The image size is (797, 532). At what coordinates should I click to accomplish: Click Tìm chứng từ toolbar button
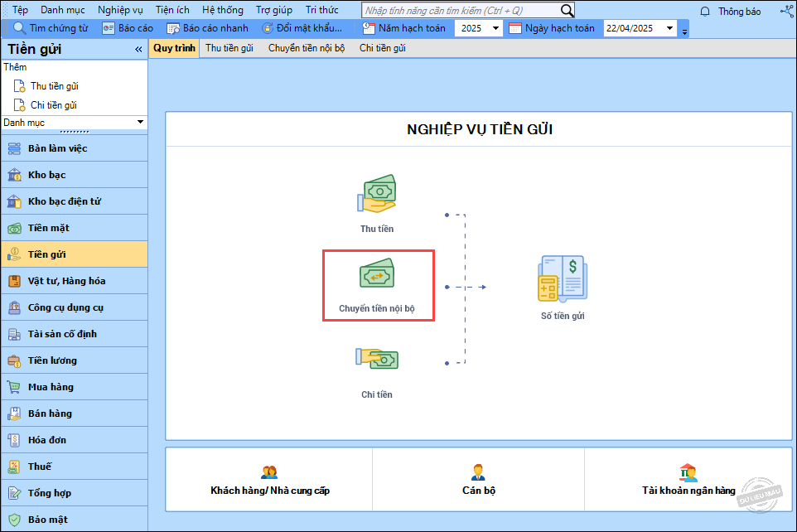(51, 28)
